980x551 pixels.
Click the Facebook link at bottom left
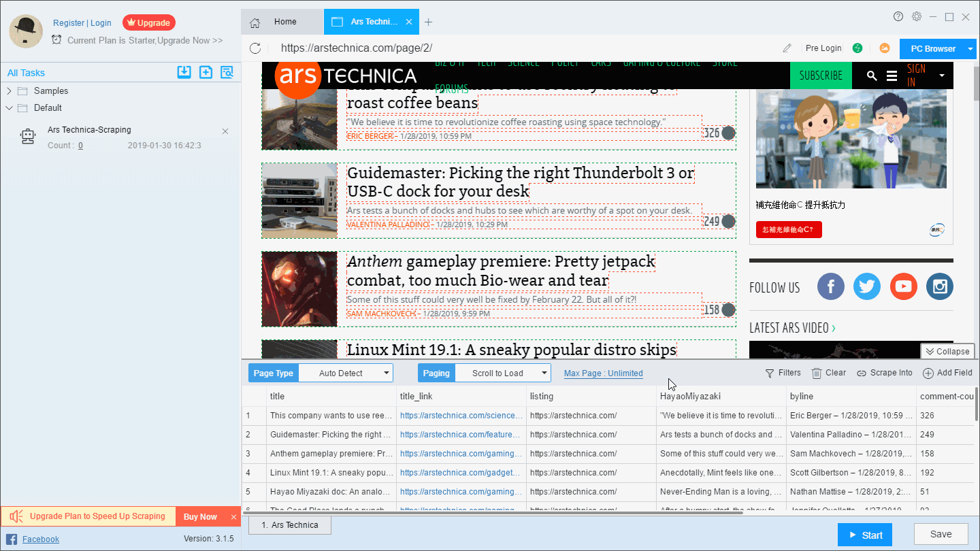pyautogui.click(x=41, y=539)
